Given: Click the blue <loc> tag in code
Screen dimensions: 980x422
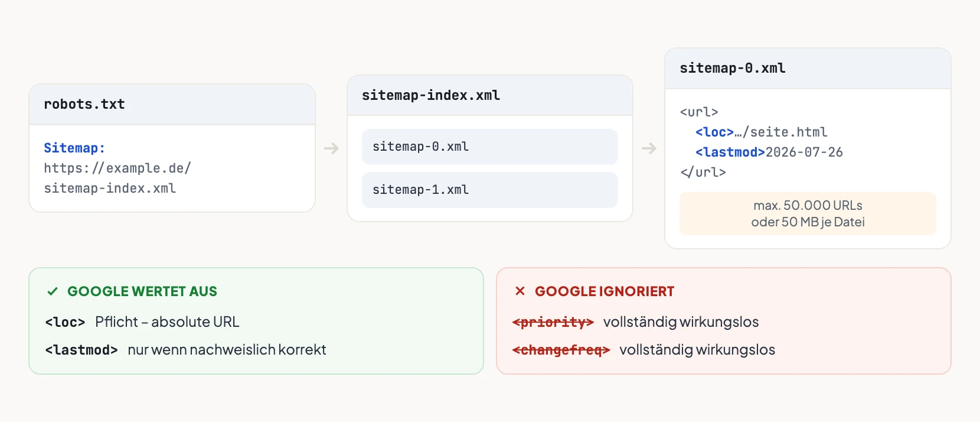Looking at the screenshot, I should 714,132.
